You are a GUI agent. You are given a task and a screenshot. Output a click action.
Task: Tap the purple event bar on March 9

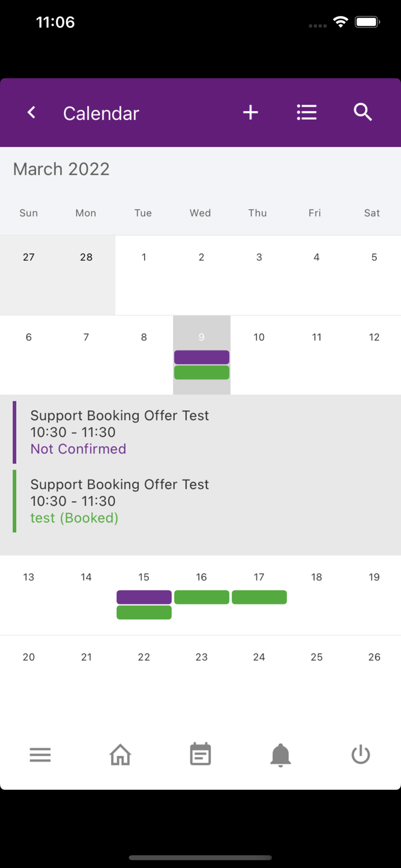pyautogui.click(x=201, y=357)
